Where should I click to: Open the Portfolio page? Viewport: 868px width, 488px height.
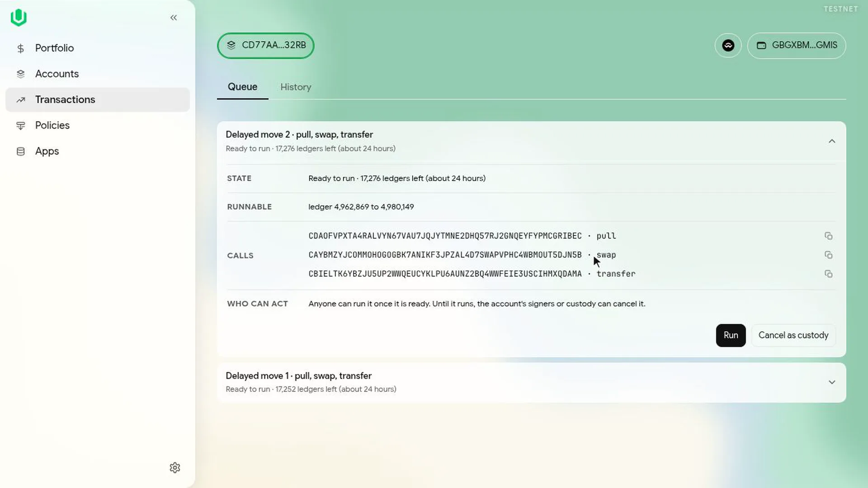pos(98,48)
